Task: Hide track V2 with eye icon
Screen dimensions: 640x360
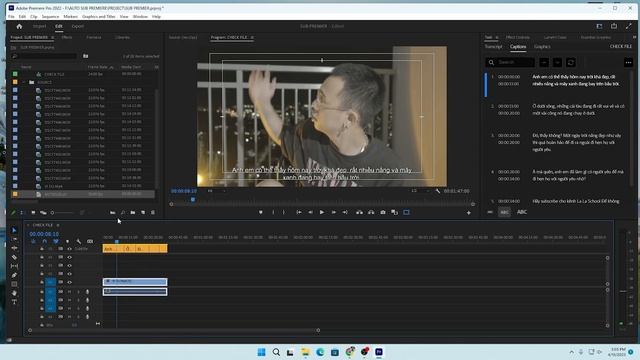Action: click(x=69, y=274)
